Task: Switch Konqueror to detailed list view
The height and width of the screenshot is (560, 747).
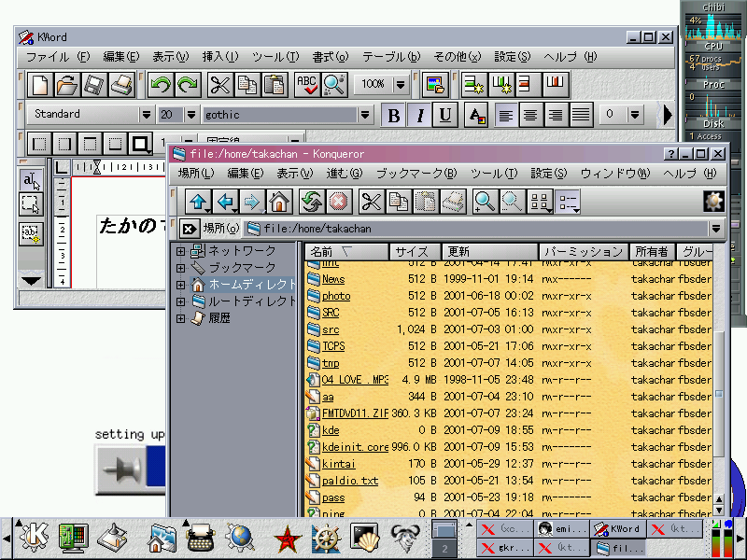Action: (568, 202)
